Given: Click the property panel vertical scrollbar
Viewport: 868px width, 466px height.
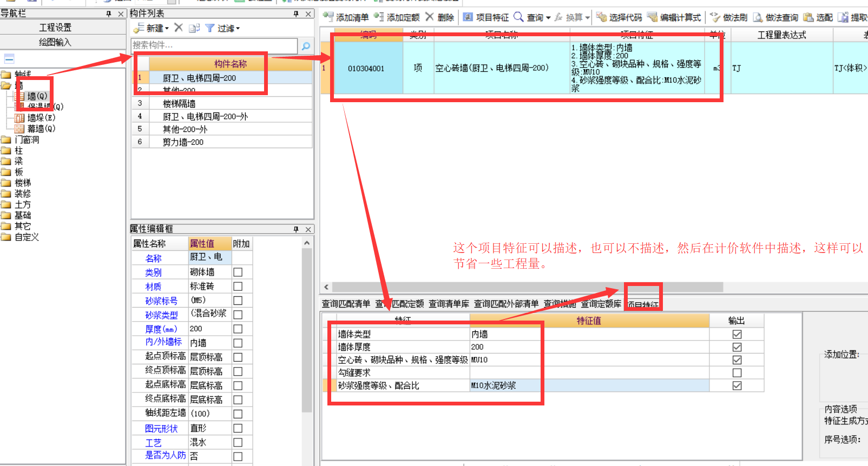Looking at the screenshot, I should coord(307,330).
